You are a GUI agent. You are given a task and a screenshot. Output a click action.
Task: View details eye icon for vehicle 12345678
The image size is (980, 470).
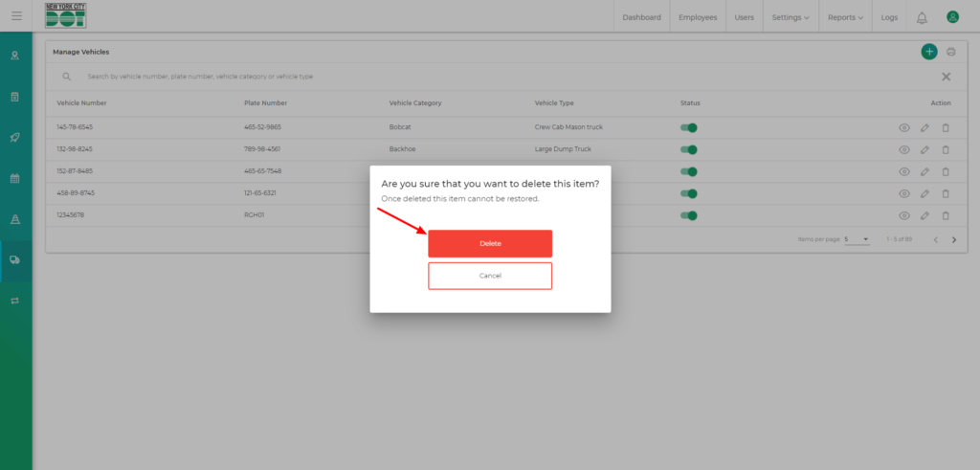tap(903, 215)
